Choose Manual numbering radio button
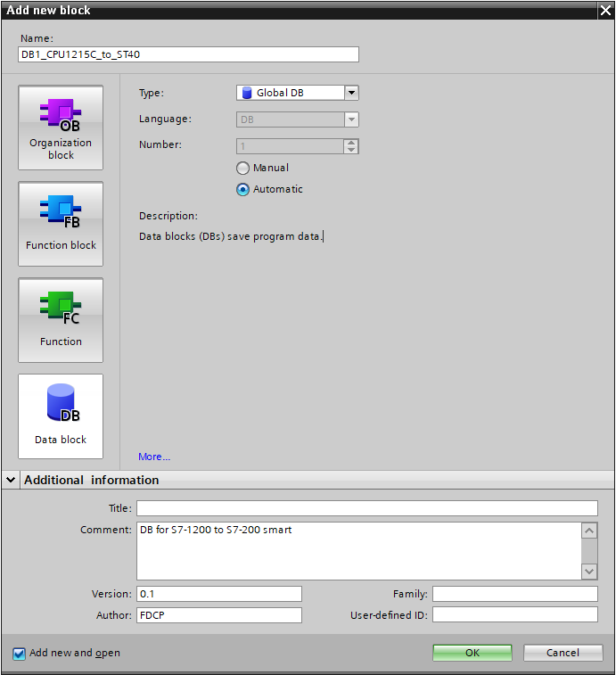616x675 pixels. [242, 168]
